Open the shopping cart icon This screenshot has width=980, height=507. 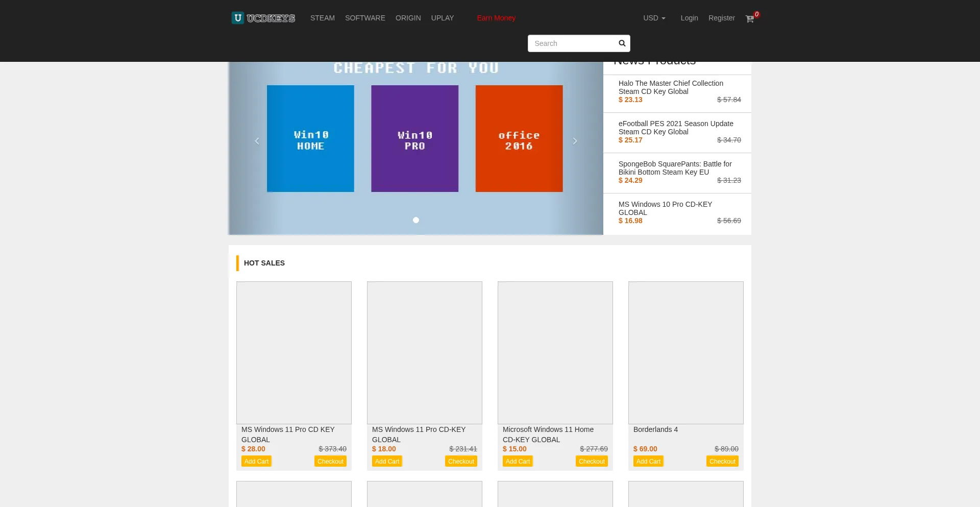point(749,19)
